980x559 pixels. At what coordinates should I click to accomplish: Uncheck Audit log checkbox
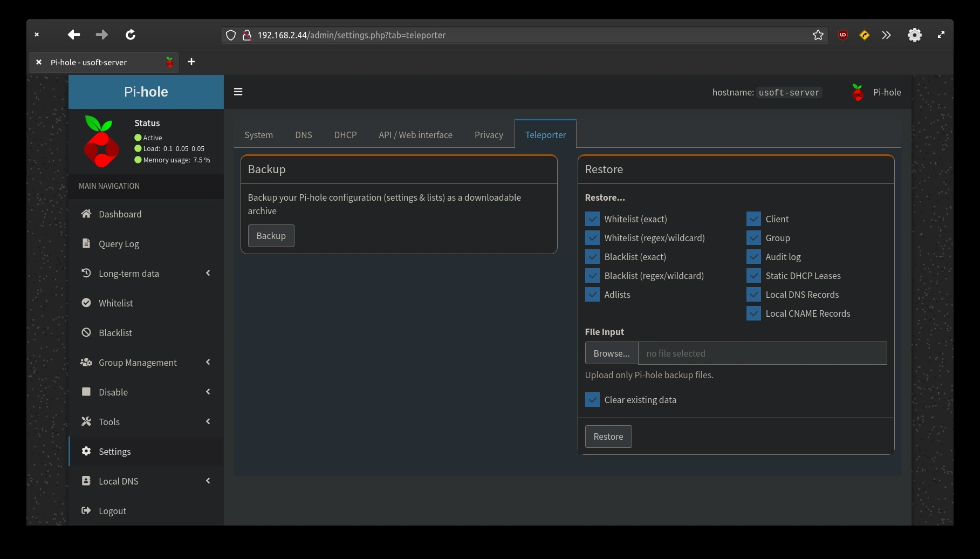(x=753, y=257)
